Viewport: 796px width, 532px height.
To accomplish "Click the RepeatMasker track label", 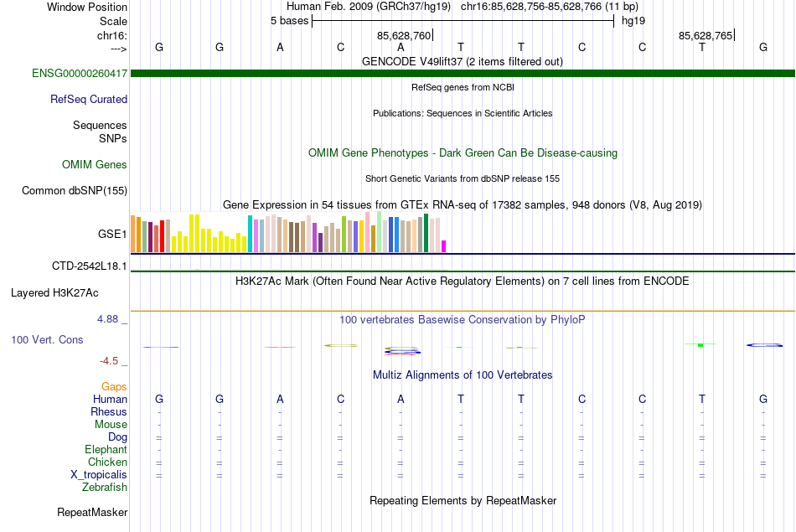I will click(92, 513).
